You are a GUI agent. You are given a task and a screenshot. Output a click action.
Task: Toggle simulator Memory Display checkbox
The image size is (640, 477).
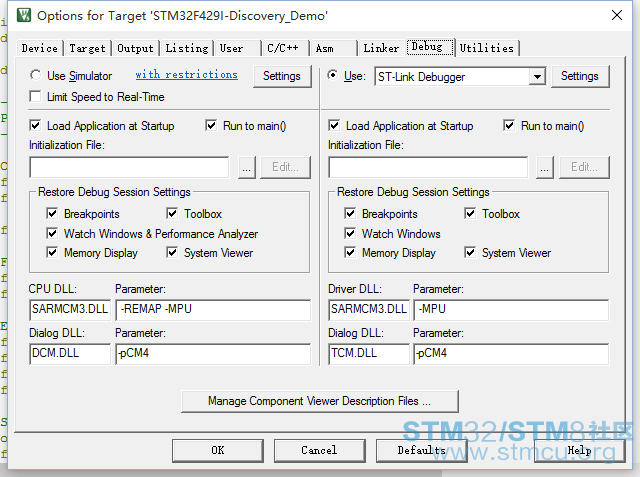(x=52, y=252)
